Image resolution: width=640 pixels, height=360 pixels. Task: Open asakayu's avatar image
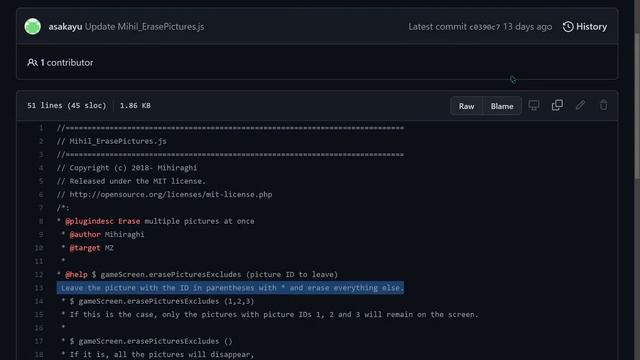(x=33, y=27)
